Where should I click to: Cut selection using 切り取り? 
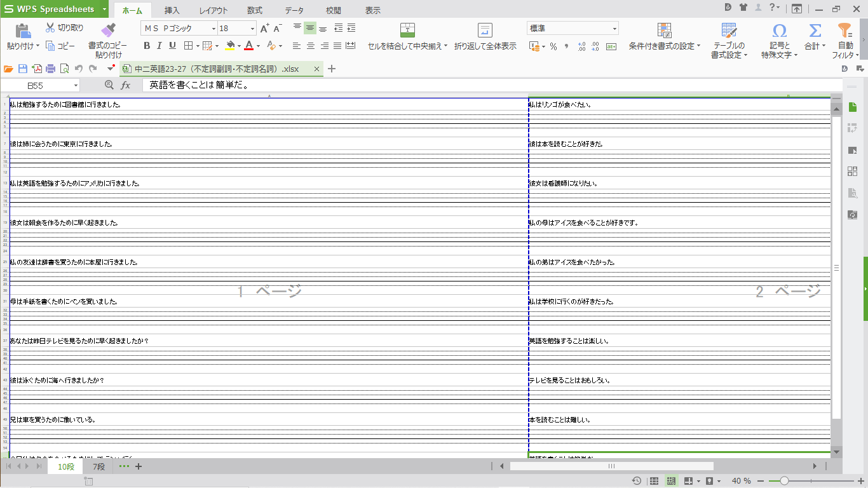tap(64, 28)
